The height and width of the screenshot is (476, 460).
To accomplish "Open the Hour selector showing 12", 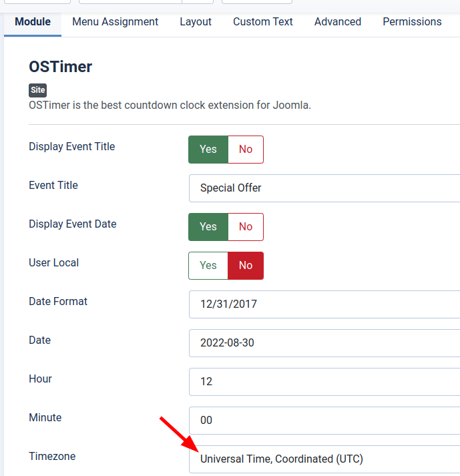I will [324, 382].
